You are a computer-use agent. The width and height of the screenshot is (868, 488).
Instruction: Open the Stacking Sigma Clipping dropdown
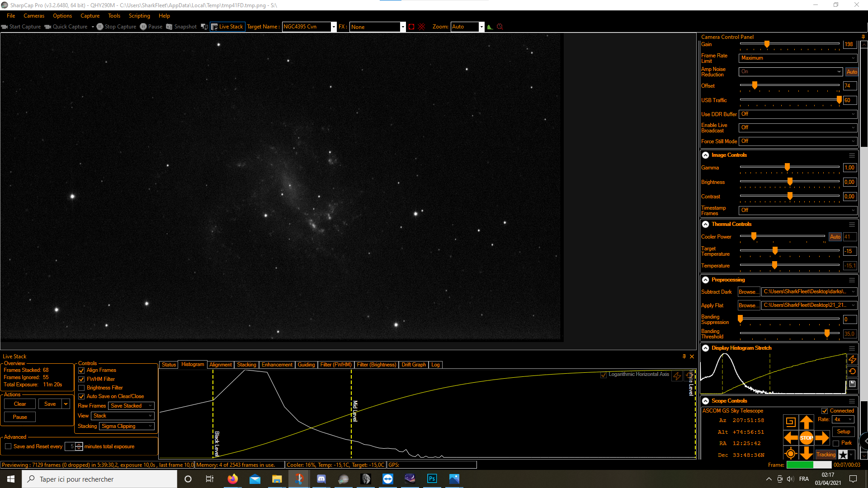[x=127, y=426]
